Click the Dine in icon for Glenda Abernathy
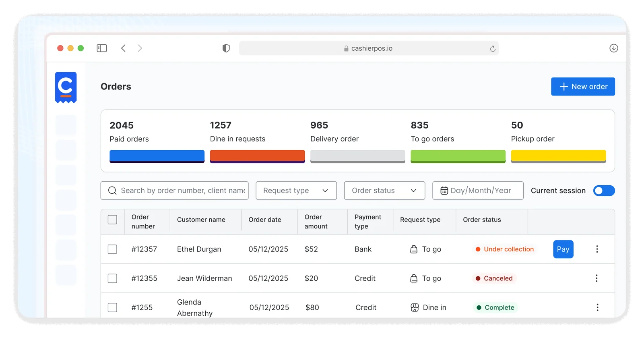This screenshot has width=644, height=338. pos(415,307)
